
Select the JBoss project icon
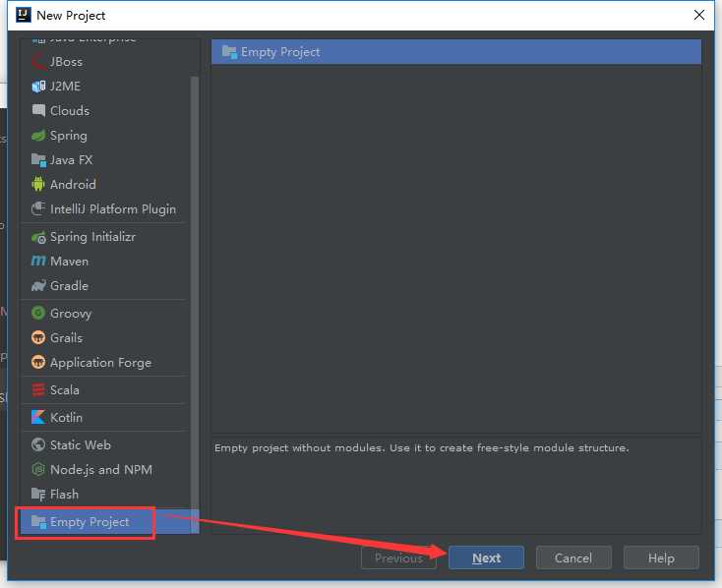coord(38,62)
